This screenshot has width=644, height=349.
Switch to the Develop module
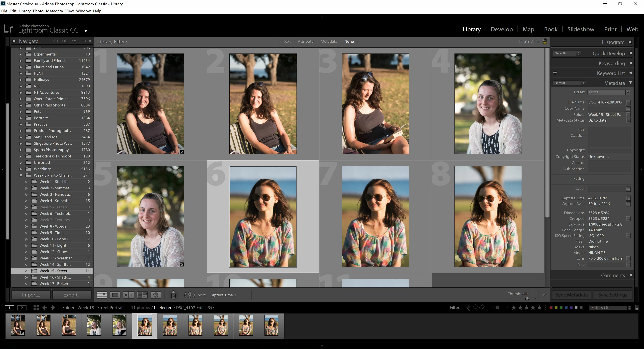[501, 29]
